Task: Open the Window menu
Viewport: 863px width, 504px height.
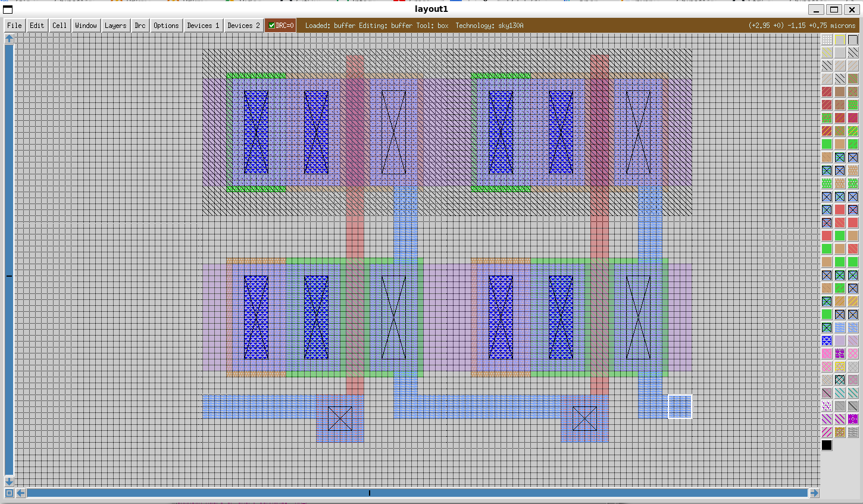Action: coord(86,26)
